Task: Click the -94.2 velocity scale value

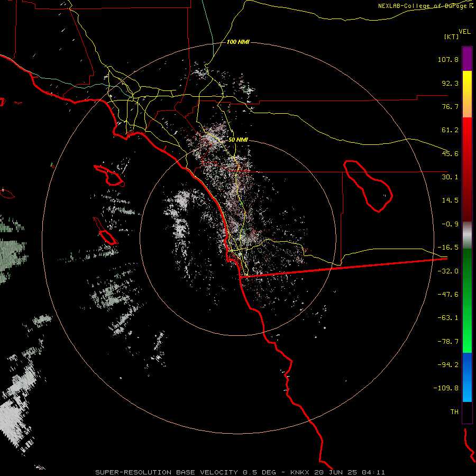Action: pos(448,364)
